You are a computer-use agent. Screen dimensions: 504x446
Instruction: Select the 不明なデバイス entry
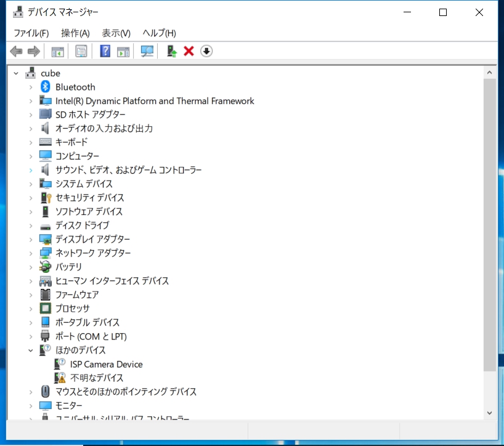click(97, 378)
